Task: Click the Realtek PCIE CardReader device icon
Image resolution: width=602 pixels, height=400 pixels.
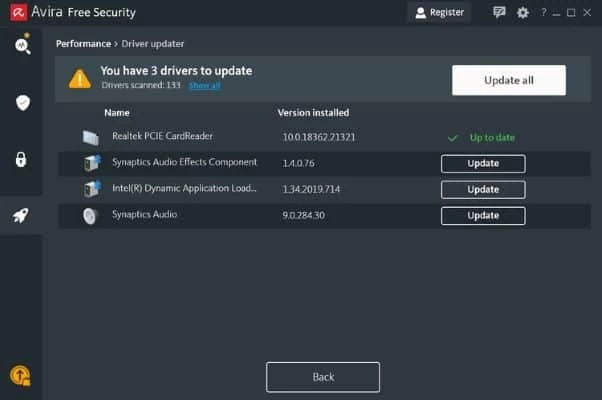Action: click(91, 138)
